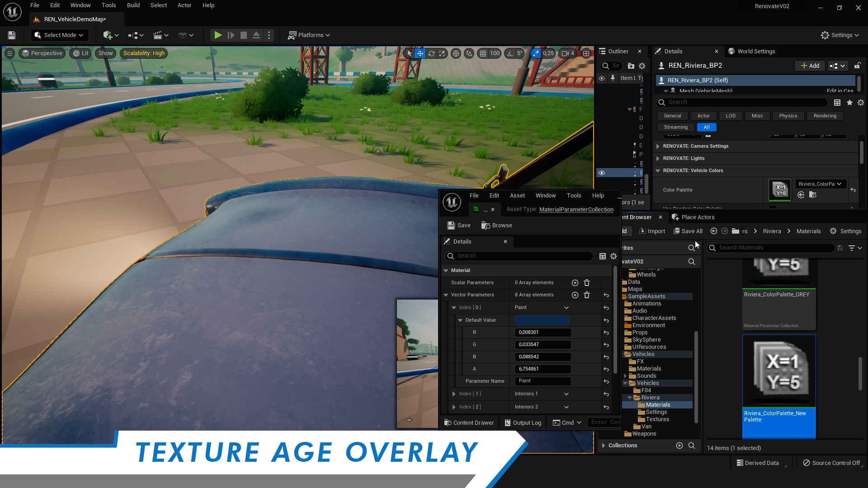Toggle actor visibility eye in the Outliner
Screen dimensions: 868x488
pos(601,173)
